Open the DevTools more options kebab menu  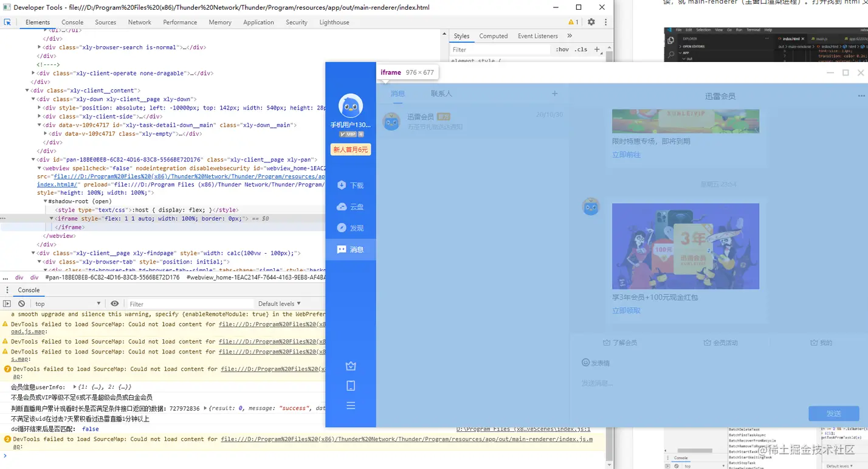click(605, 22)
